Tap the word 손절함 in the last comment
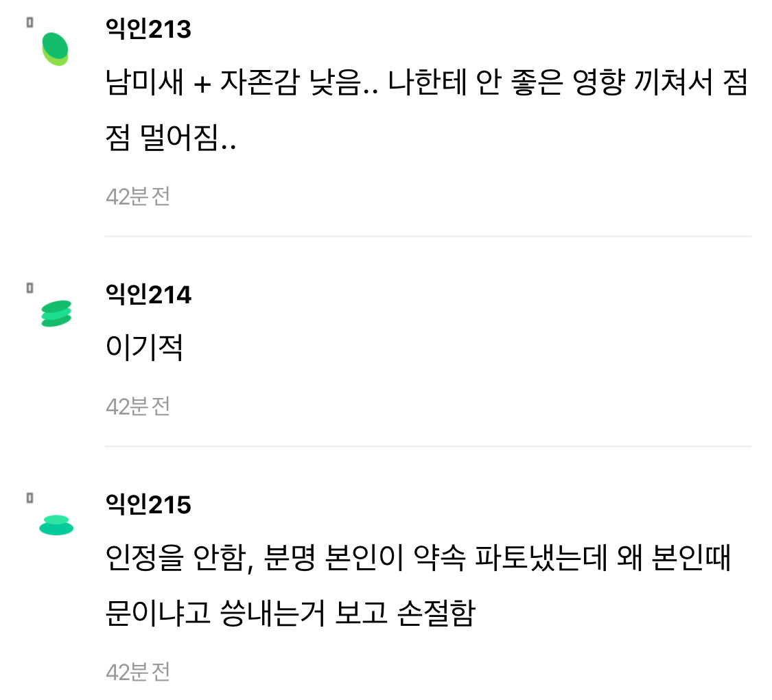The height and width of the screenshot is (700, 772). 436,613
